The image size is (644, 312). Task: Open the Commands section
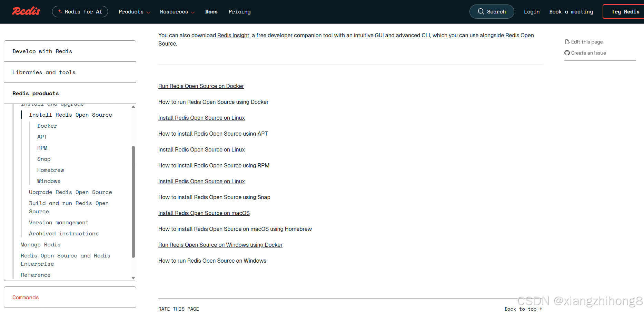(70, 297)
